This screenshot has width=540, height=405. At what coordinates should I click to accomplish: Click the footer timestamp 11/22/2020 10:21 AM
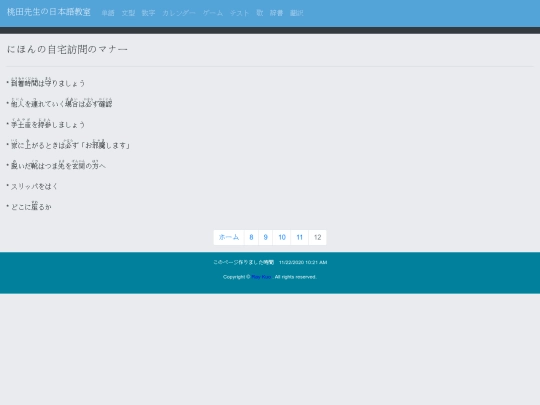point(303,262)
